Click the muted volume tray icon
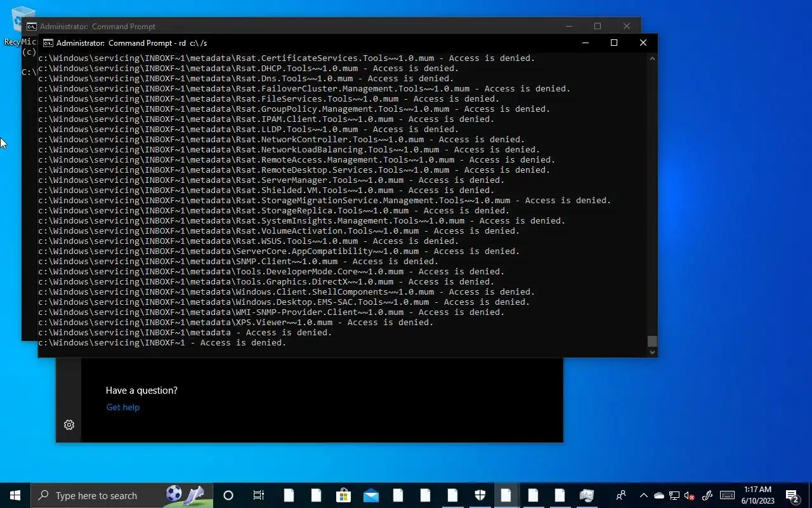The height and width of the screenshot is (508, 812). pyautogui.click(x=690, y=495)
